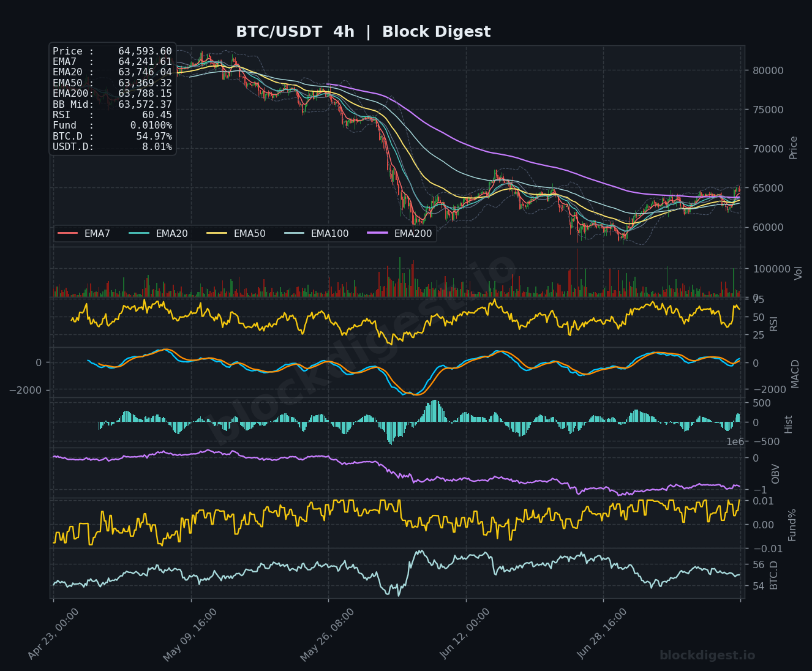Select the USDT.D value 8.01%
812x671 pixels.
(157, 147)
